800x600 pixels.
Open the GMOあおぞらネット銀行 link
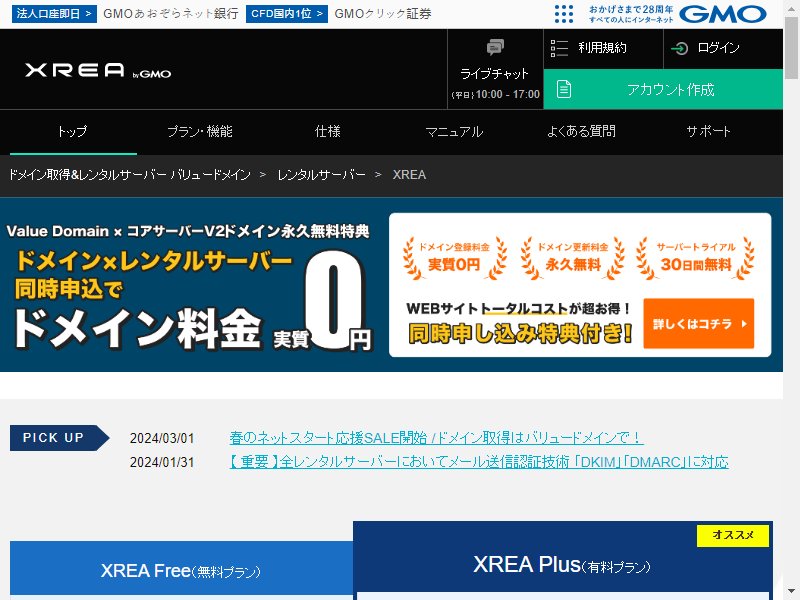coord(171,14)
